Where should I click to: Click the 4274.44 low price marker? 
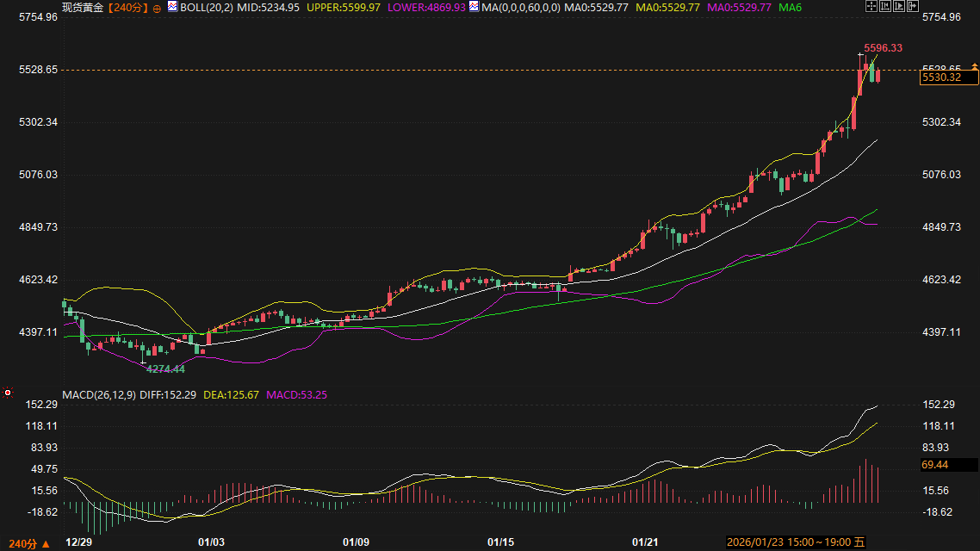(x=165, y=368)
